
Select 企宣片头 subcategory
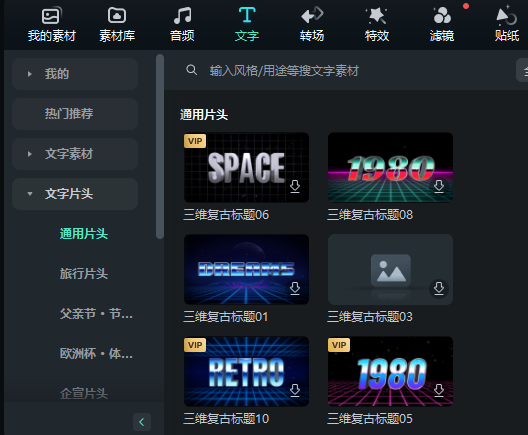coord(84,393)
